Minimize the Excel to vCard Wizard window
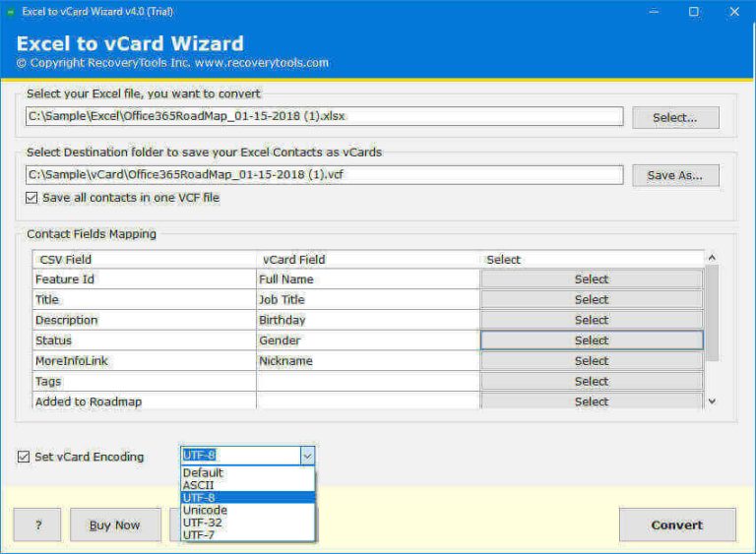 [654, 12]
